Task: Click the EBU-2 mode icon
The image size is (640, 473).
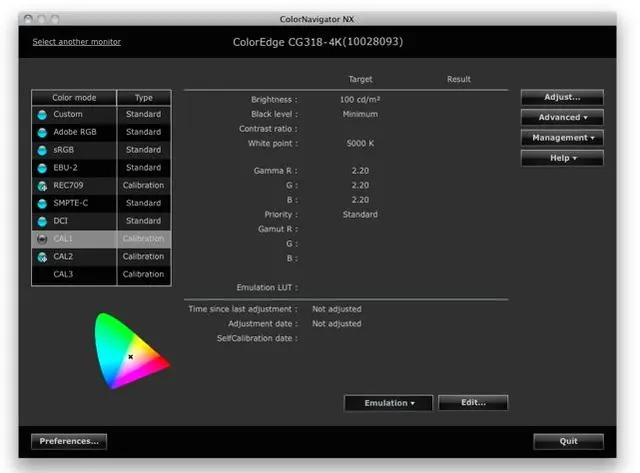Action: tap(42, 168)
